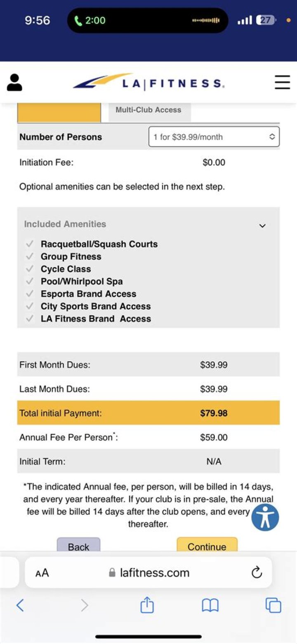Image resolution: width=297 pixels, height=644 pixels.
Task: Toggle the Pool/Whirlpool Spa checkmark
Action: click(30, 281)
